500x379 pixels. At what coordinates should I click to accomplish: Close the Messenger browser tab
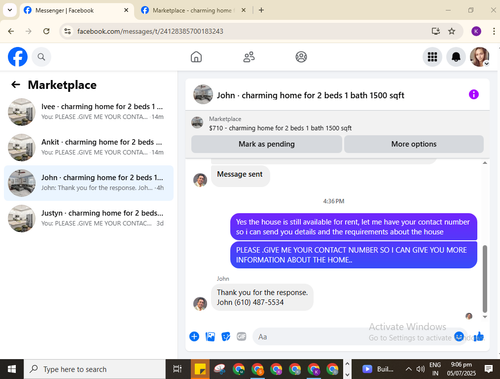click(x=126, y=10)
